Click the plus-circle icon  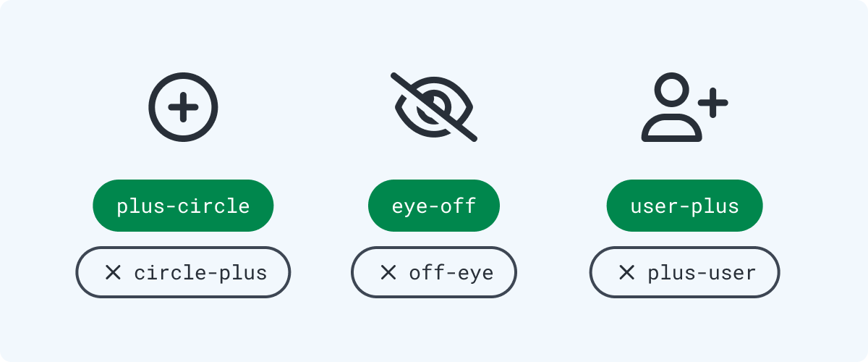(x=183, y=107)
